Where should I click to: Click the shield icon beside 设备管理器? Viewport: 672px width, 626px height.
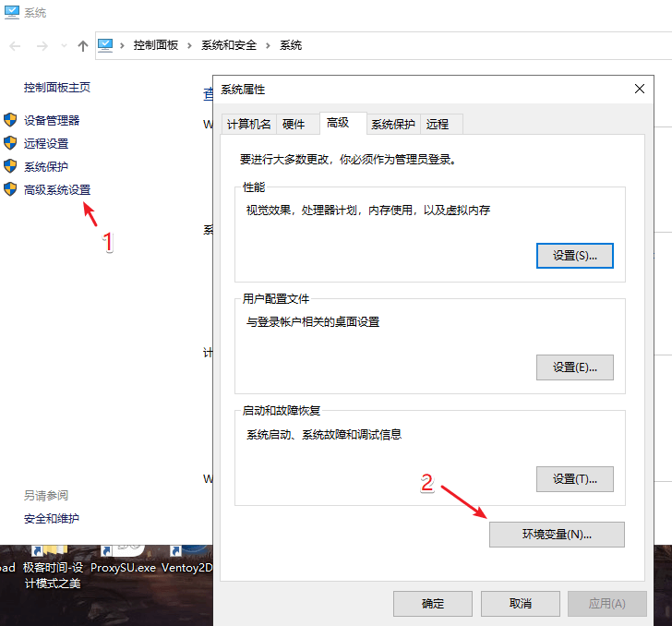point(10,120)
